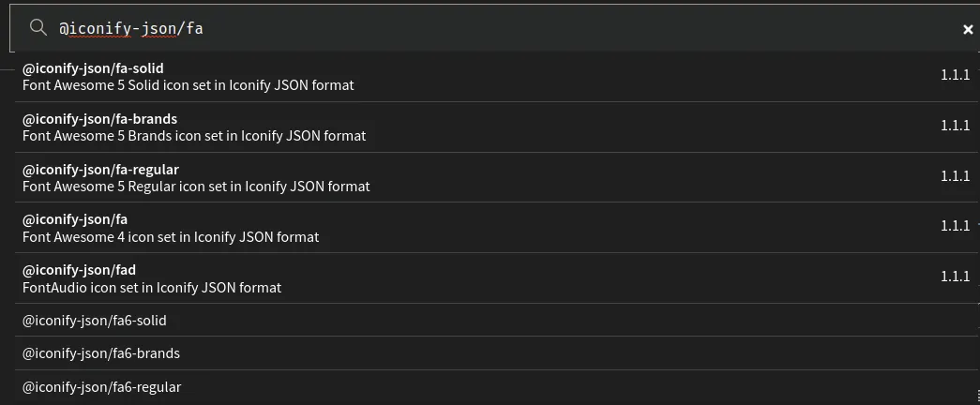The width and height of the screenshot is (980, 405).
Task: Select the @iconify-json/fa-solid suggestion
Action: point(93,68)
